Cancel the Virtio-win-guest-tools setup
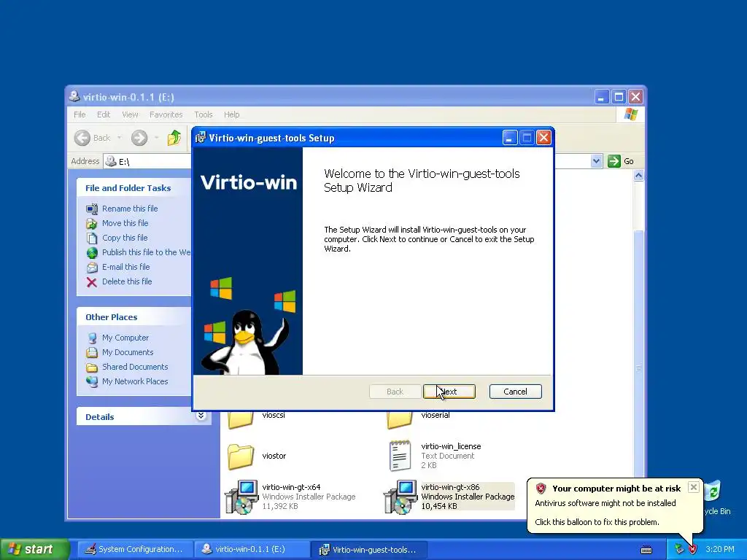Image resolution: width=747 pixels, height=560 pixels. coord(515,392)
